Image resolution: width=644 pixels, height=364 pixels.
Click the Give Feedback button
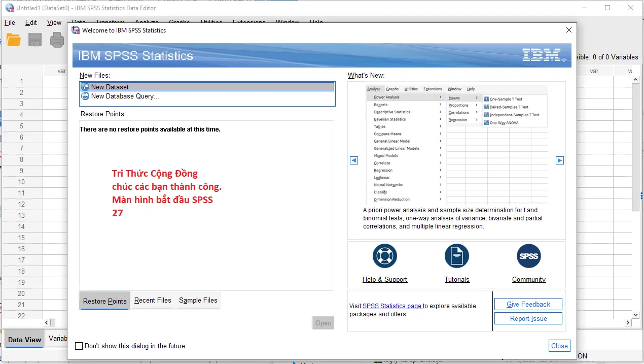[528, 304]
